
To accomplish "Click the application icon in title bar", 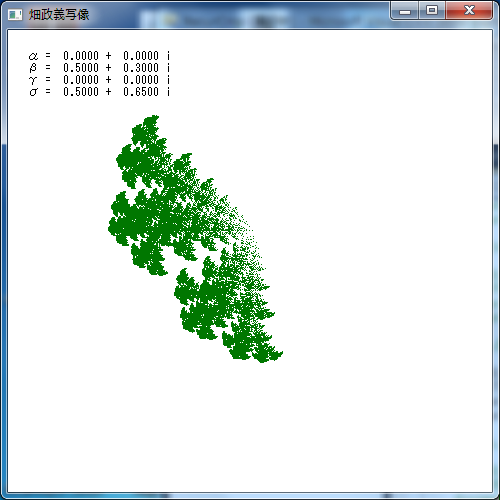I will [15, 15].
